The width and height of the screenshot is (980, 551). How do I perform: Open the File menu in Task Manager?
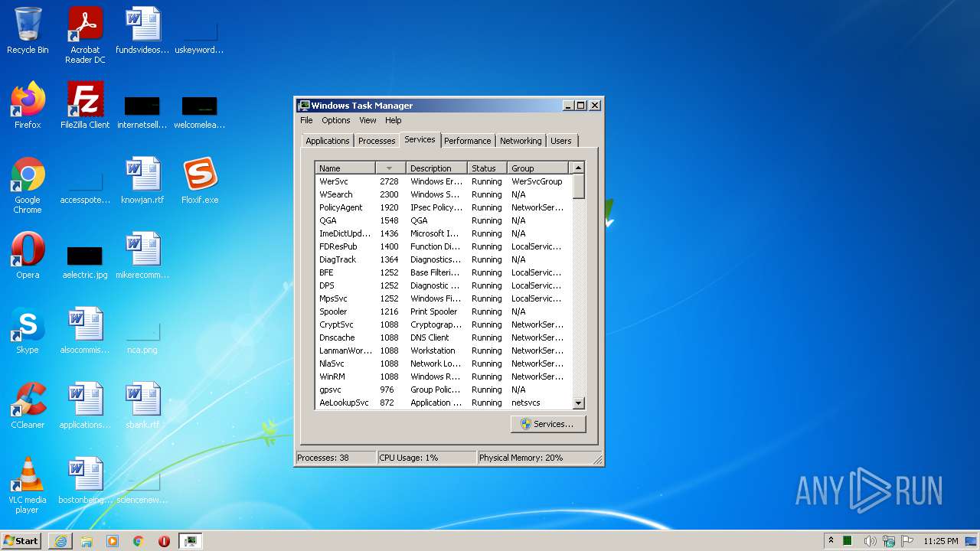tap(306, 120)
